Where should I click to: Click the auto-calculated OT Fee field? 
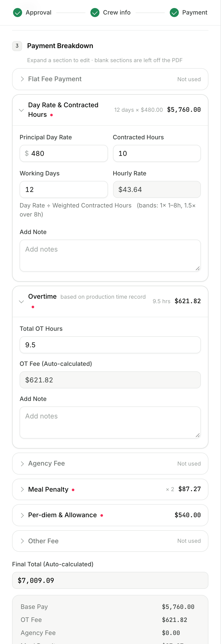[x=110, y=380]
